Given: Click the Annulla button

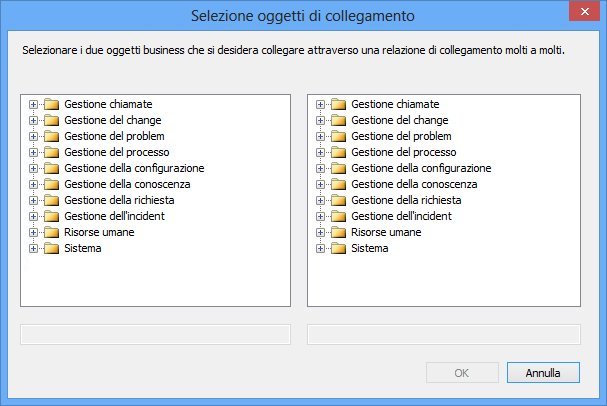Looking at the screenshot, I should [543, 373].
